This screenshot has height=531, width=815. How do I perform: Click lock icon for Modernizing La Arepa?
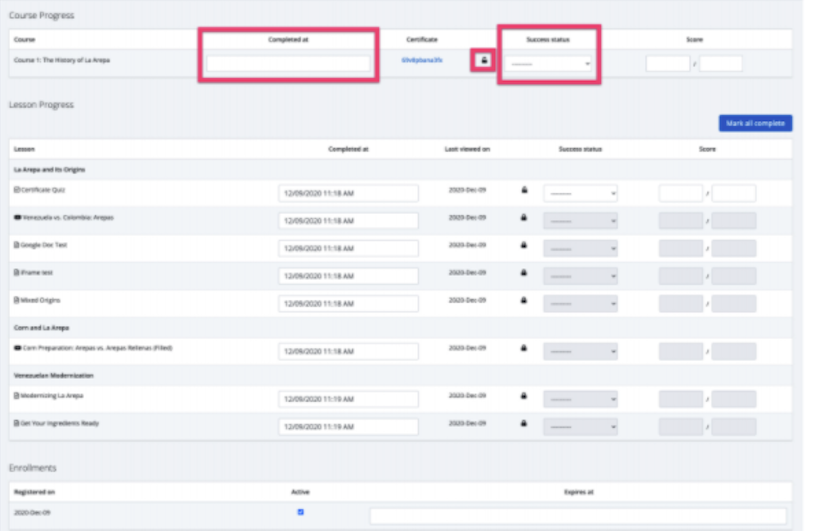[523, 396]
